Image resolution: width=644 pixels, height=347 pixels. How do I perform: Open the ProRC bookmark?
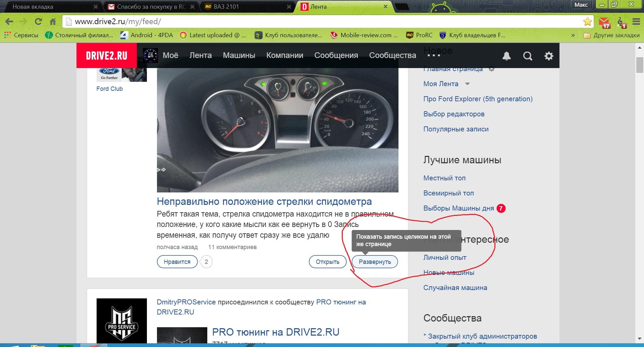pos(419,35)
